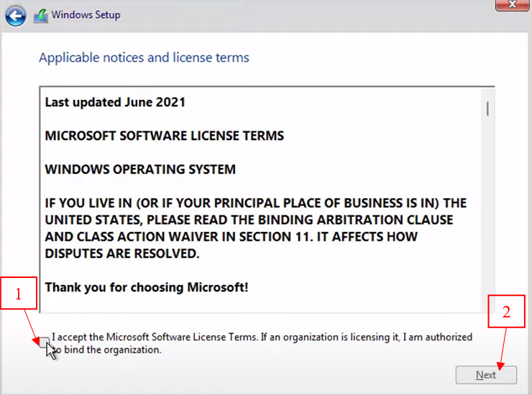532x395 pixels.
Task: Click the "bind the organization" label text
Action: pyautogui.click(x=115, y=350)
